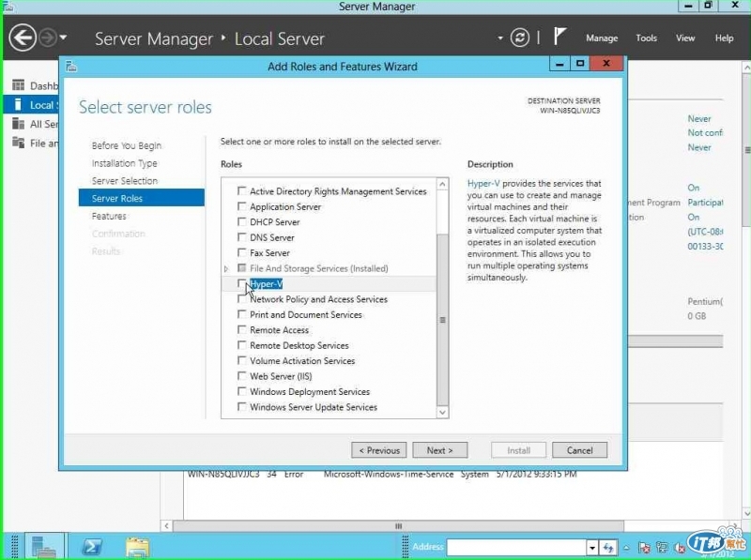
Task: Check the DHCP Server role
Action: point(242,221)
